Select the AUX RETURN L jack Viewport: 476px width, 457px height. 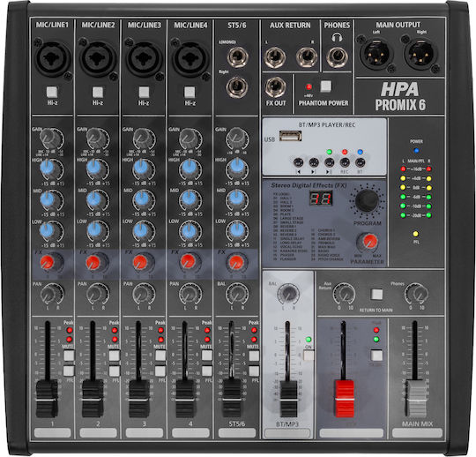(x=275, y=57)
